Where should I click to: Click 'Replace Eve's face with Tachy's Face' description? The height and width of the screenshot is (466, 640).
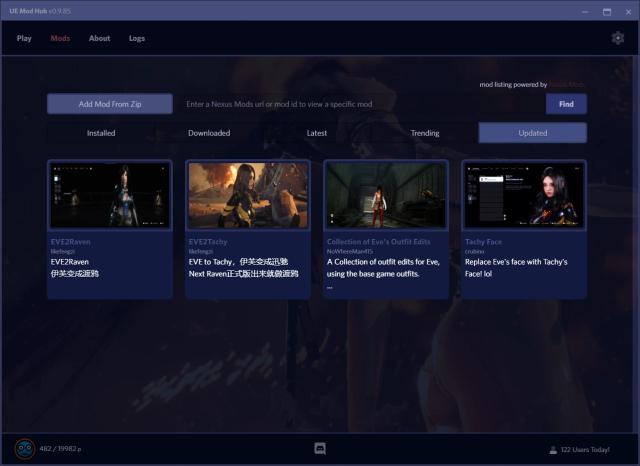pos(516,268)
